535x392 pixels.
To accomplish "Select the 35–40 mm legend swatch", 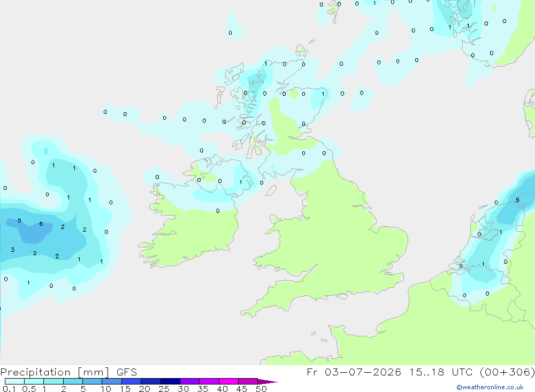I will coord(209,381).
